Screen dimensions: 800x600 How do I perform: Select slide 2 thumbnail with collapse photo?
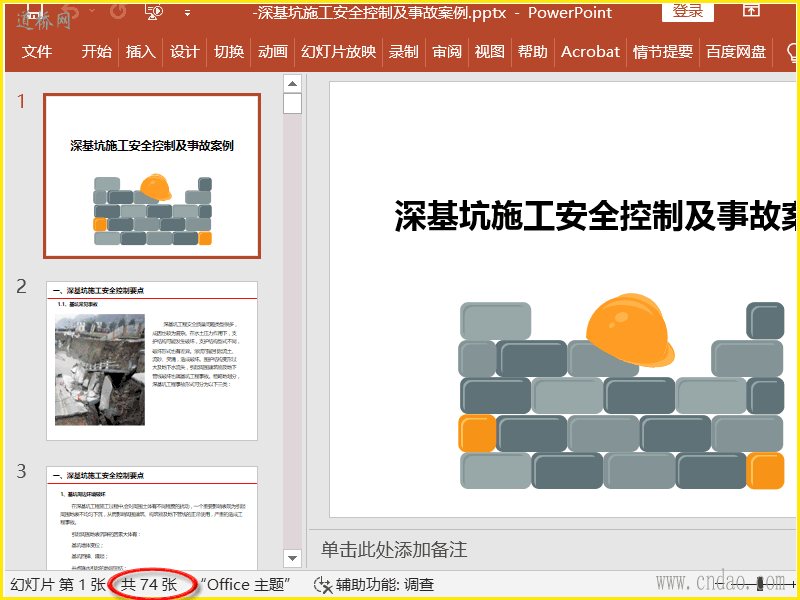pyautogui.click(x=152, y=361)
